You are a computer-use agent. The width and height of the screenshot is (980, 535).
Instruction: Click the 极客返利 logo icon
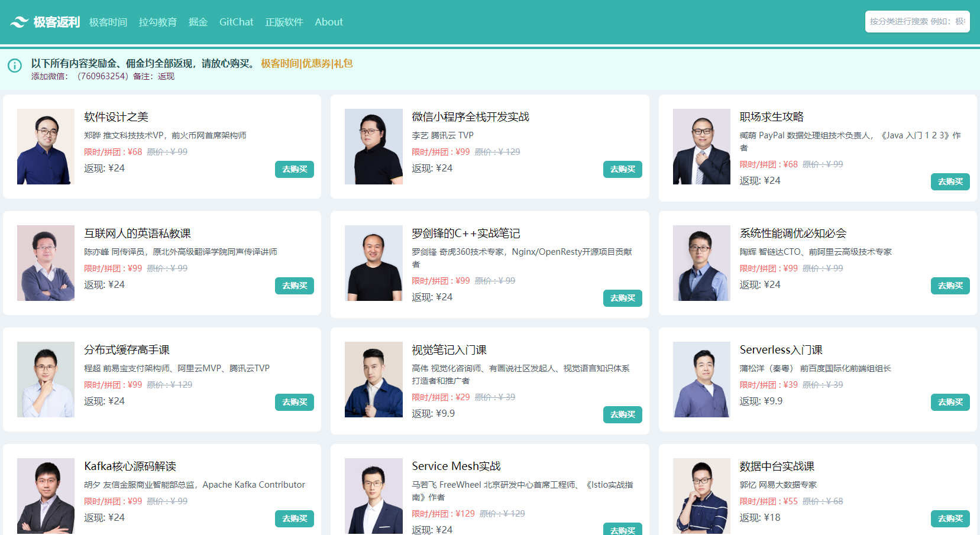click(x=19, y=22)
